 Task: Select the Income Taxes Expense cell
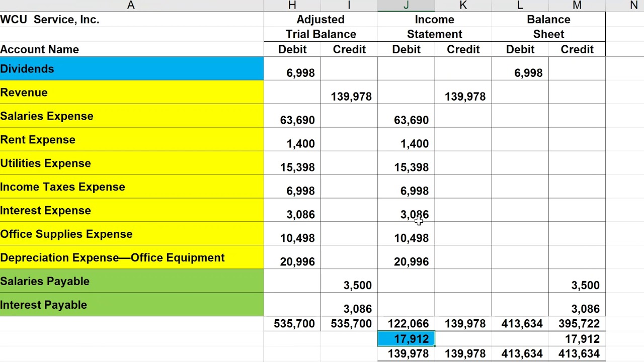[x=131, y=187]
